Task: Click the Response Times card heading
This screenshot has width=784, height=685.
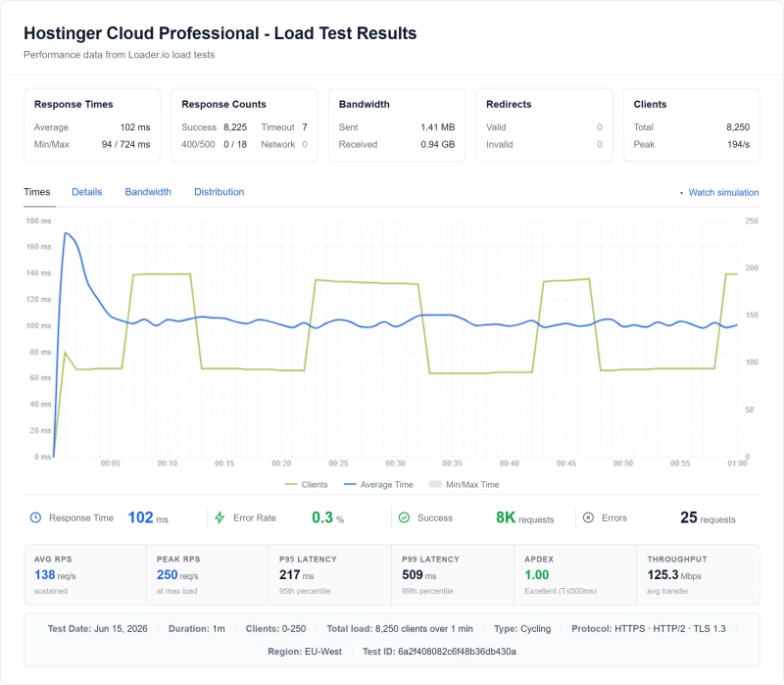Action: tap(73, 104)
